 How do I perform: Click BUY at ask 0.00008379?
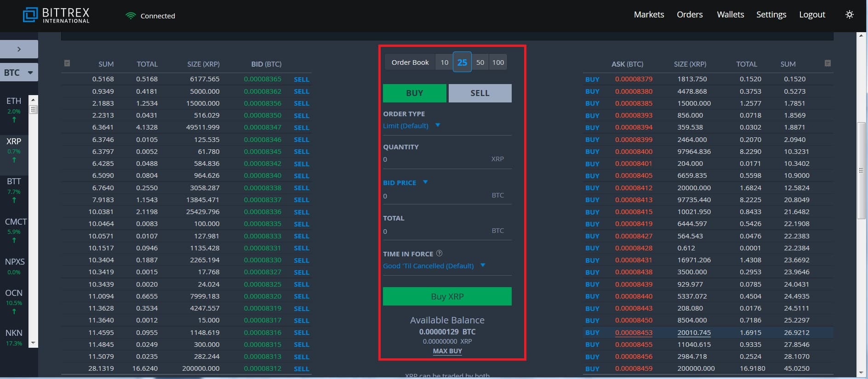592,79
